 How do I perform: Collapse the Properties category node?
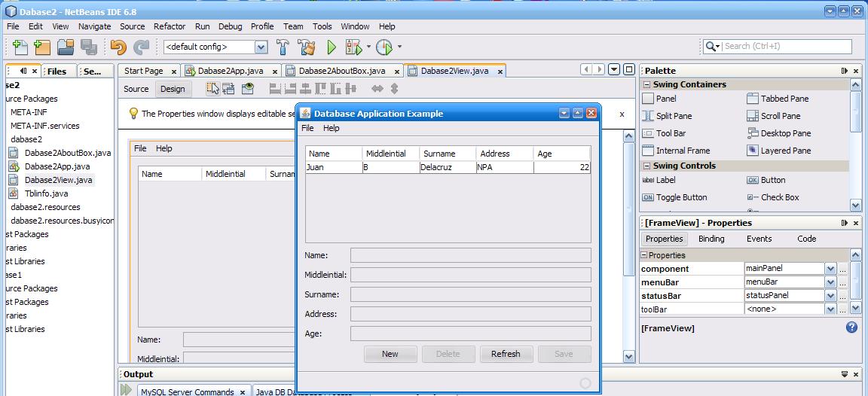[x=644, y=255]
